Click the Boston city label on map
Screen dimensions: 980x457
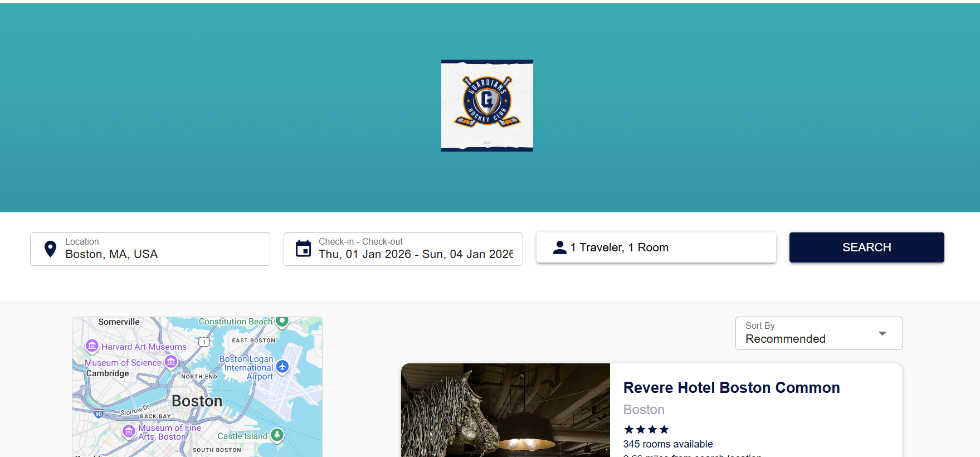tap(197, 401)
